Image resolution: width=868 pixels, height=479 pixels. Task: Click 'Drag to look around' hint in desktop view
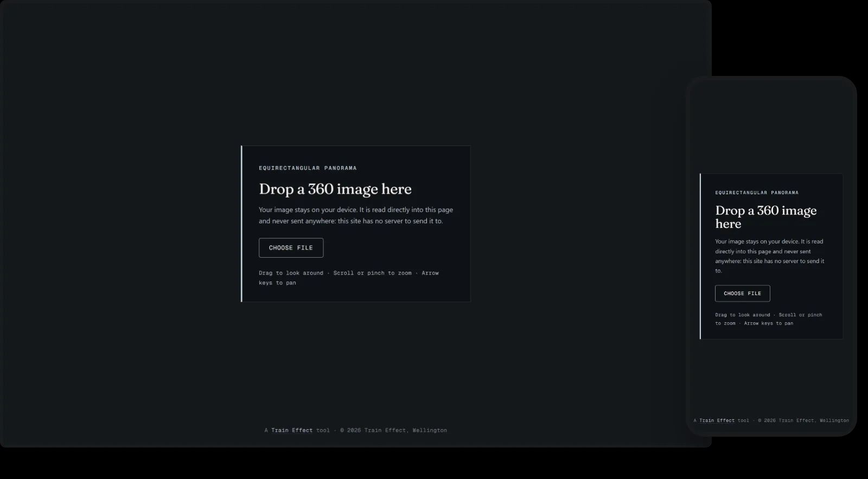pyautogui.click(x=349, y=278)
